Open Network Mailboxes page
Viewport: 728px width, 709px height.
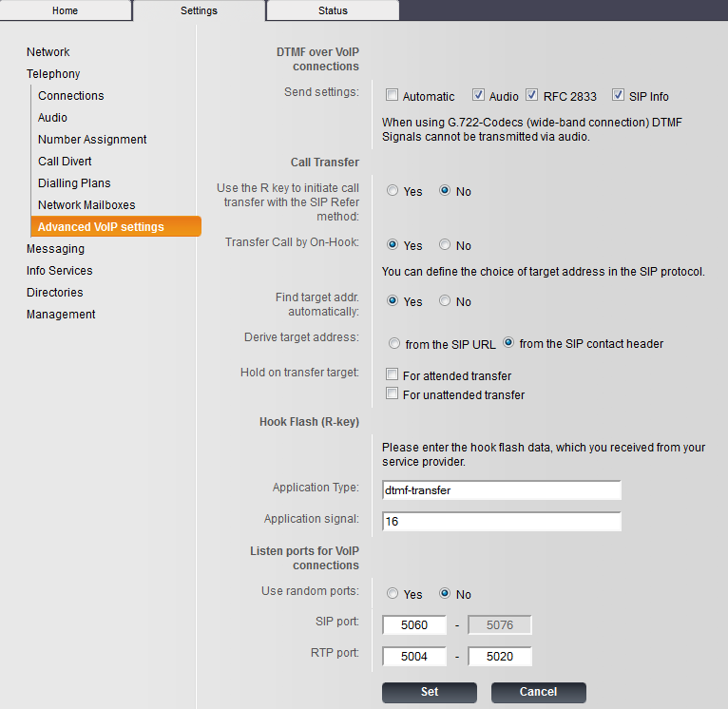point(86,204)
